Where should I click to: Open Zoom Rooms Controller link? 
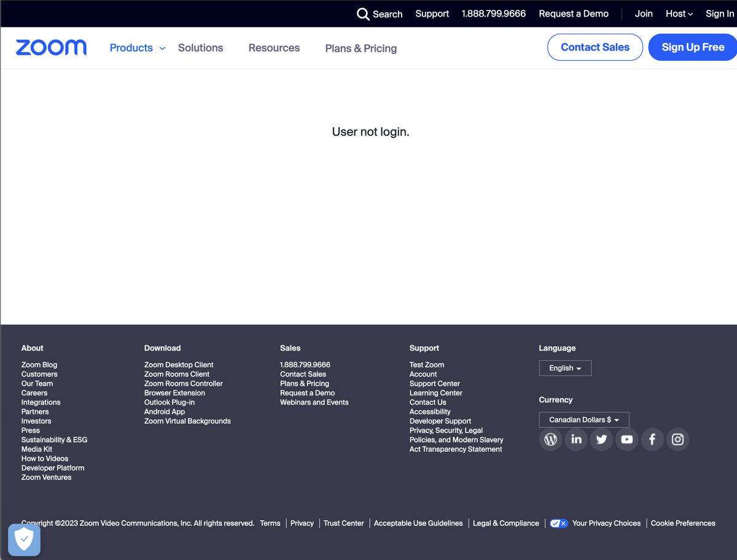click(184, 383)
